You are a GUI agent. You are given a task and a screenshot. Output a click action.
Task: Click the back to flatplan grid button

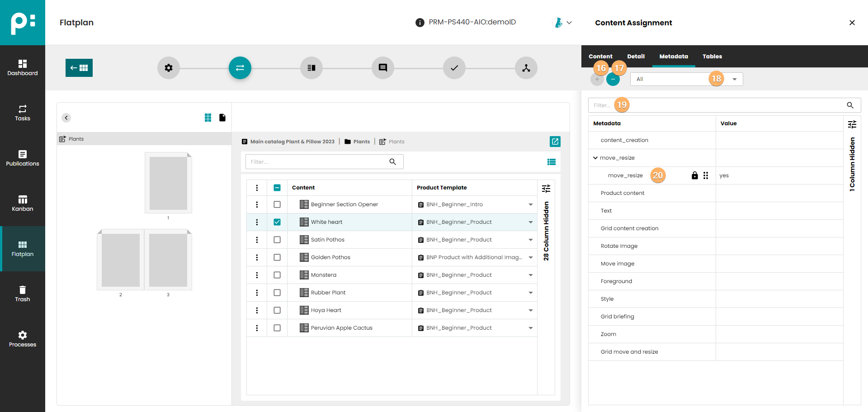79,68
